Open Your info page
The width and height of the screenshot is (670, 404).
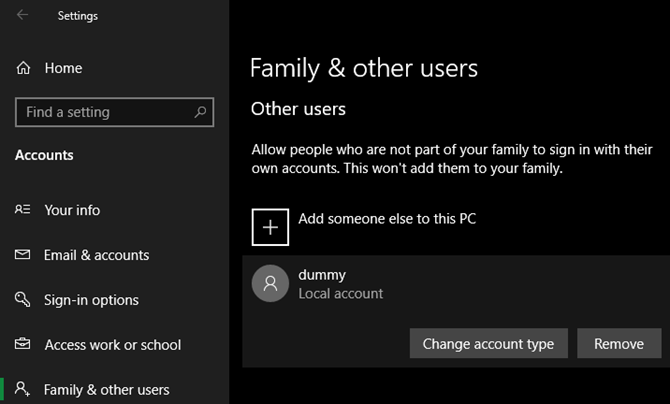coord(72,210)
